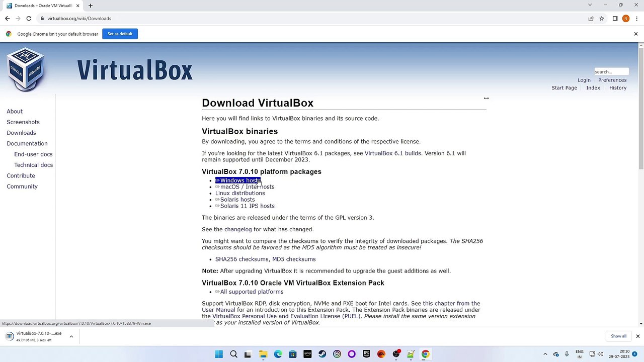644x362 pixels.
Task: Open Epic Games launcher from taskbar
Action: [x=366, y=354]
